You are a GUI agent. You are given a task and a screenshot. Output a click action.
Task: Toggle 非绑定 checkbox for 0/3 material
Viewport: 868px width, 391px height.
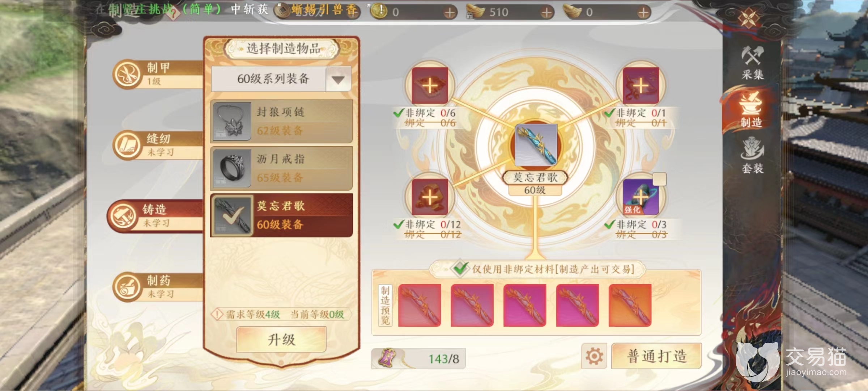609,225
